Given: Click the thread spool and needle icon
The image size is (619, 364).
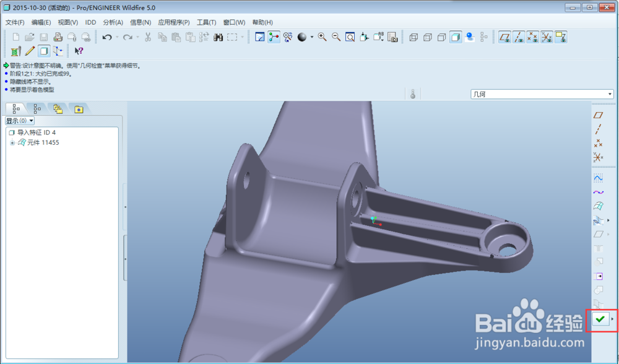Looking at the screenshot, I should 16,51.
